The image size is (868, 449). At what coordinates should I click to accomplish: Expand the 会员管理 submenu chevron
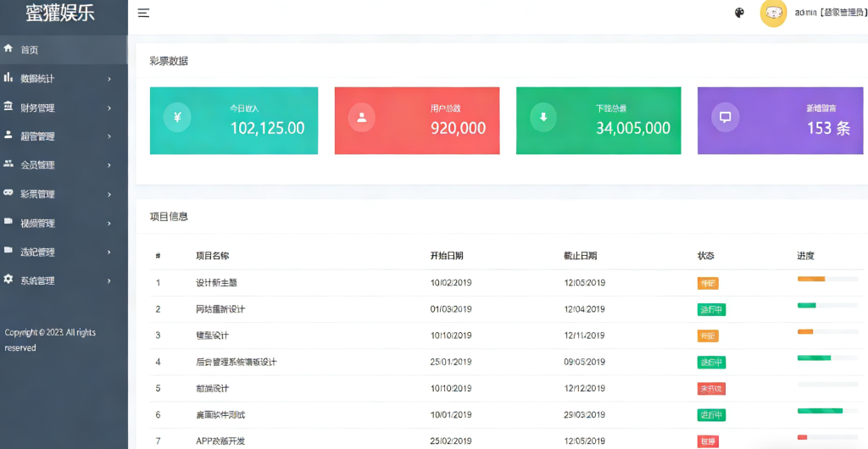tap(109, 165)
